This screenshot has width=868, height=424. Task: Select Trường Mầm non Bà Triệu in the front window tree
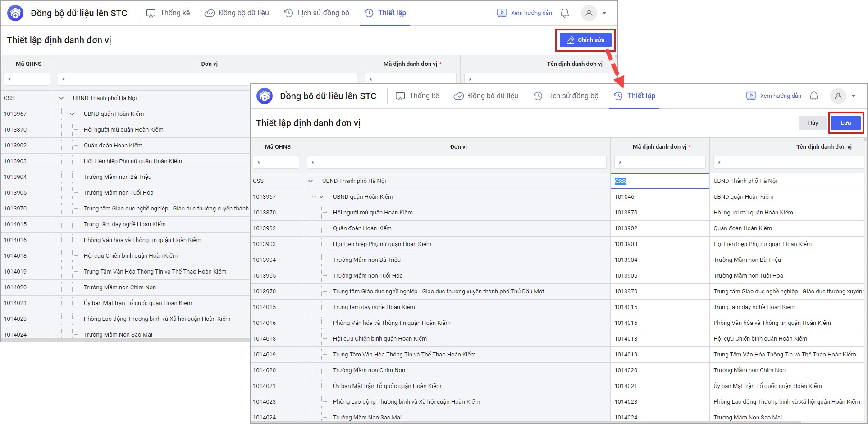pyautogui.click(x=367, y=260)
